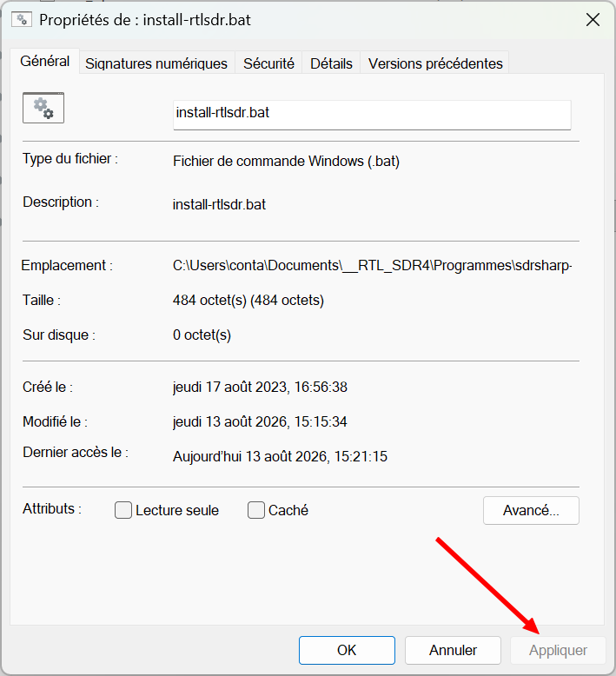This screenshot has height=676, width=616.
Task: Open the Détails tab
Action: pos(331,63)
